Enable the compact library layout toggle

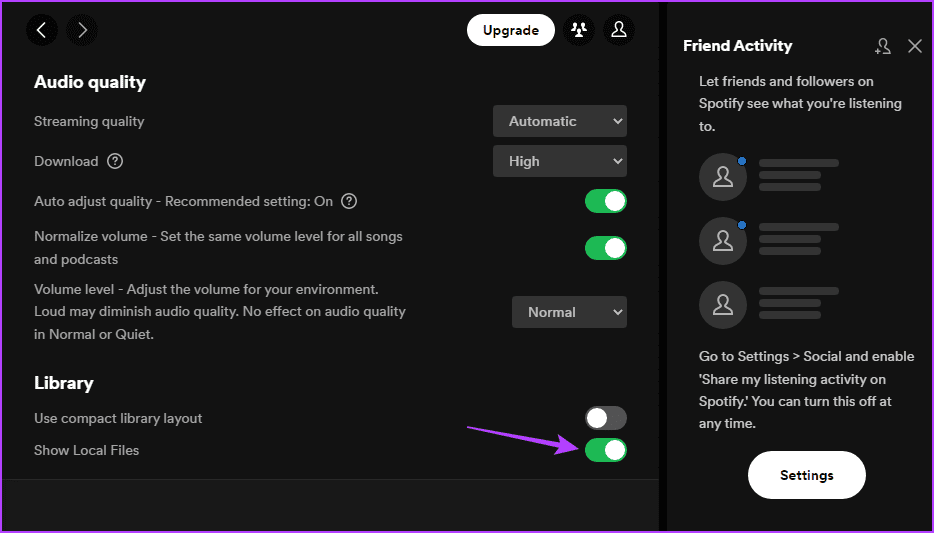tap(606, 418)
